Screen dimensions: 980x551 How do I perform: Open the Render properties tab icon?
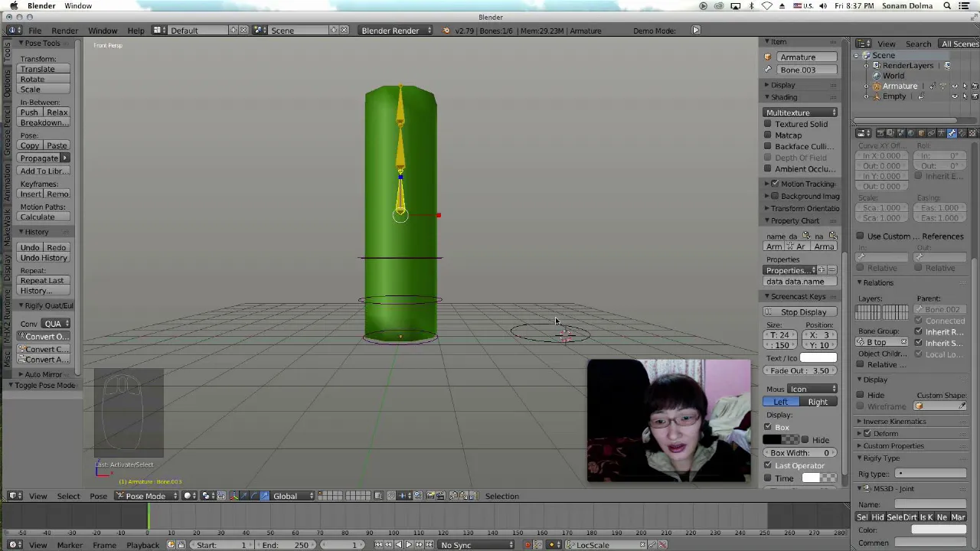(x=880, y=133)
